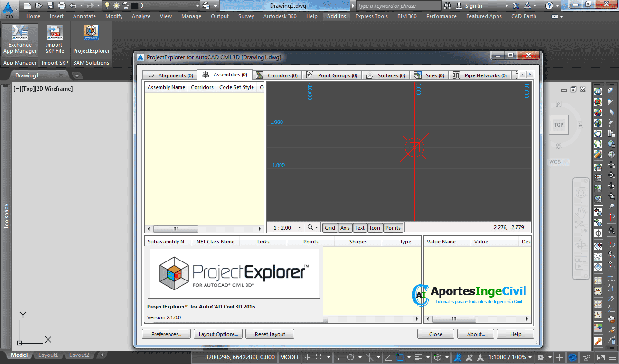The image size is (619, 364).
Task: Click the Close button in ProjectExplorer
Action: coord(435,334)
